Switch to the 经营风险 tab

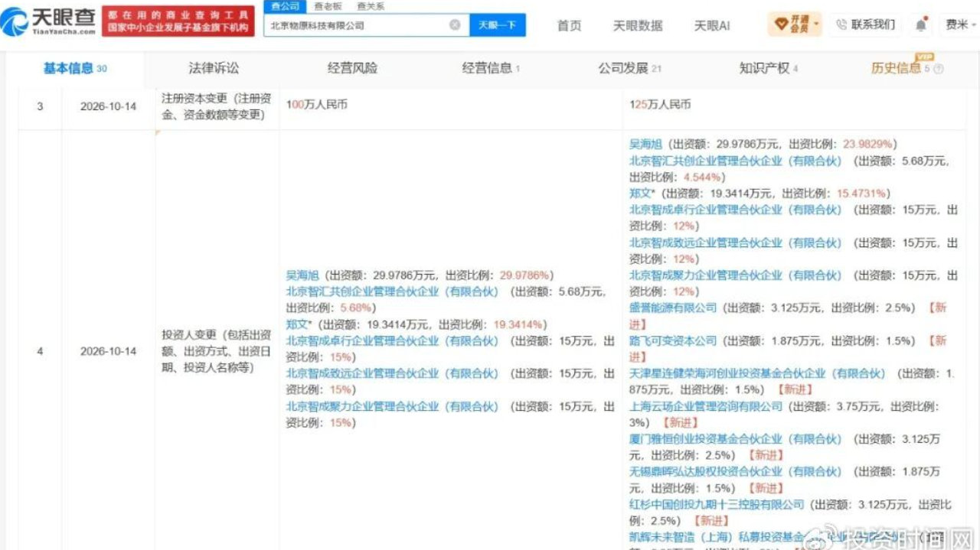pos(352,68)
